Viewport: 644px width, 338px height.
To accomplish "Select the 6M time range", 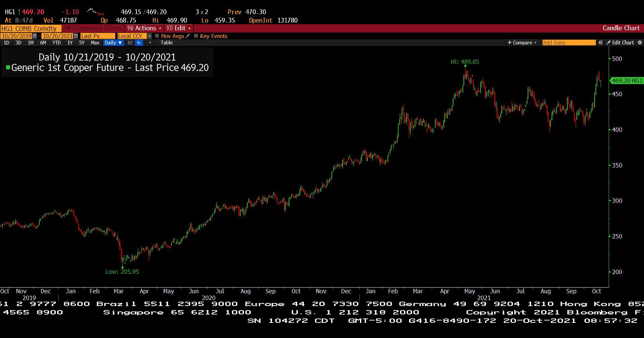I will tap(43, 43).
